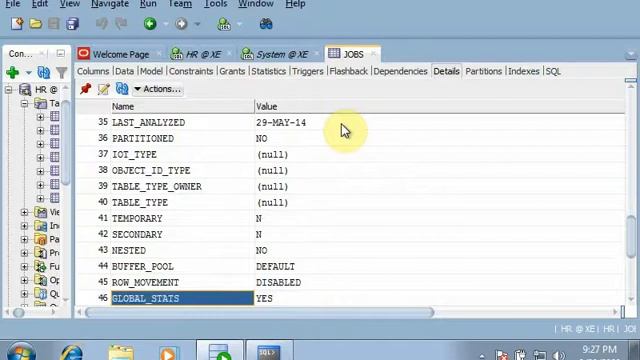Viewport: 640px width, 360px height.
Task: Open the Actions... dropdown
Action: click(x=158, y=89)
